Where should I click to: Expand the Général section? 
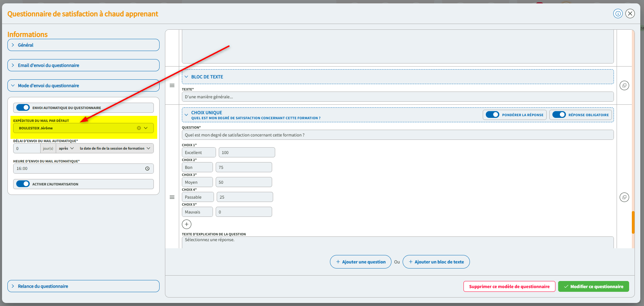83,45
